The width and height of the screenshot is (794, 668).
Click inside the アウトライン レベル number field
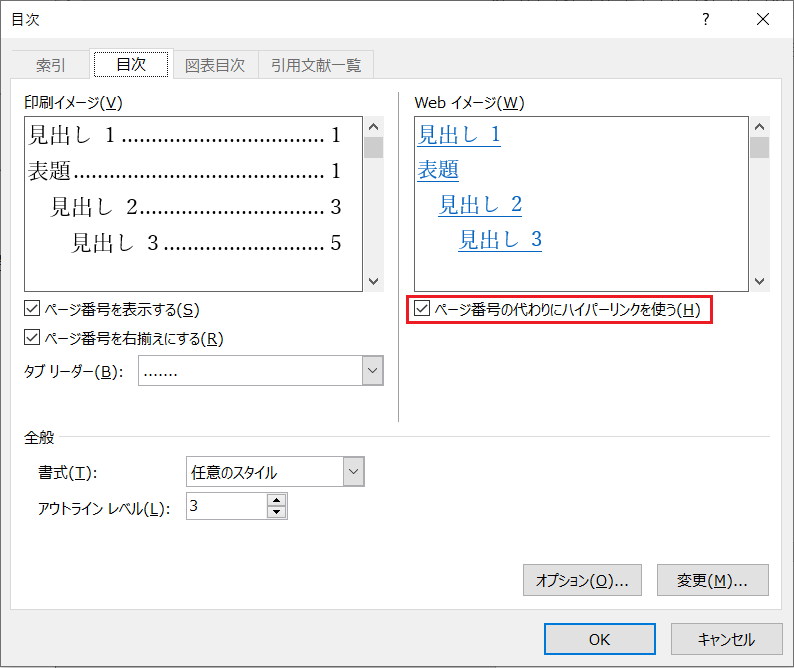coord(225,506)
